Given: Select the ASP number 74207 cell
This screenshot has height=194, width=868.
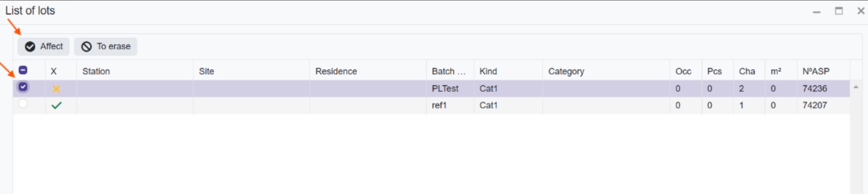Looking at the screenshot, I should 824,105.
